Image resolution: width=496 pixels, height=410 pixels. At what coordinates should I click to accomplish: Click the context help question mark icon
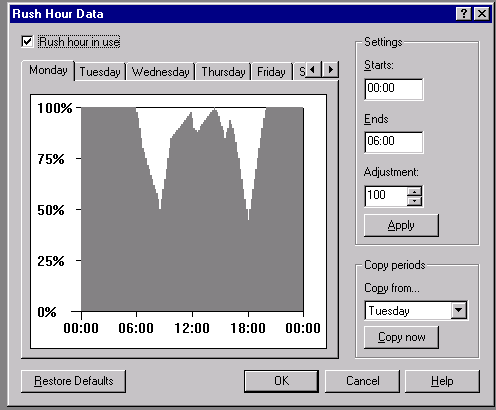[x=464, y=14]
